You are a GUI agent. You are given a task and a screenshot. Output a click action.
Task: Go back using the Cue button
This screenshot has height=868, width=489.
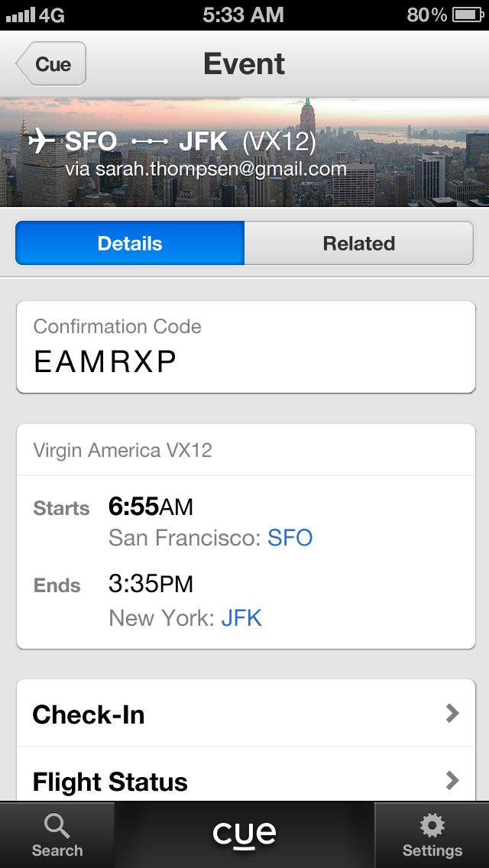51,64
